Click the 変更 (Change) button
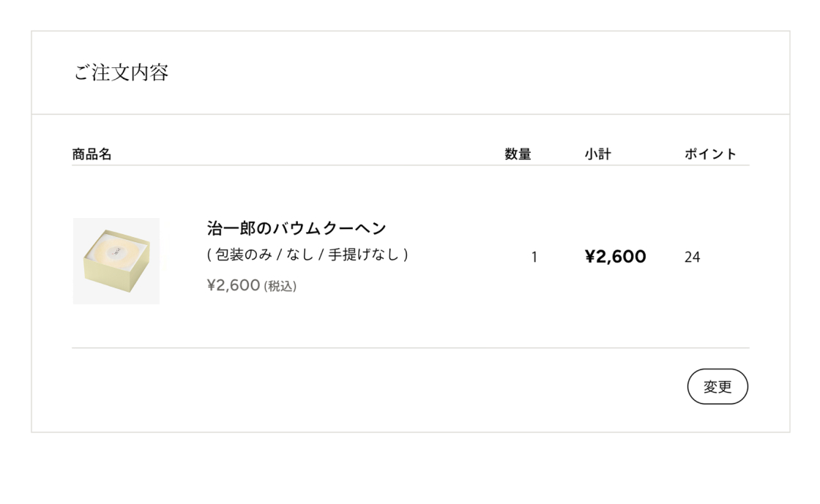Image resolution: width=820 pixels, height=504 pixels. coord(717,386)
